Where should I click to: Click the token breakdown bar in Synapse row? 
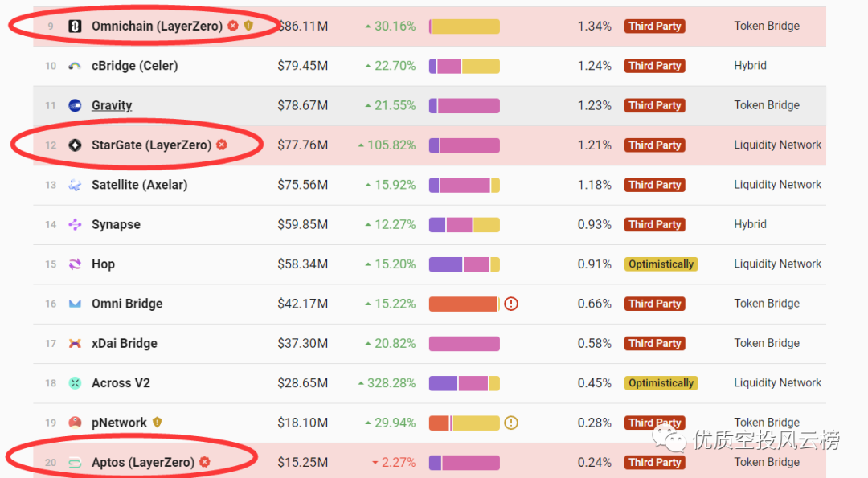click(465, 224)
